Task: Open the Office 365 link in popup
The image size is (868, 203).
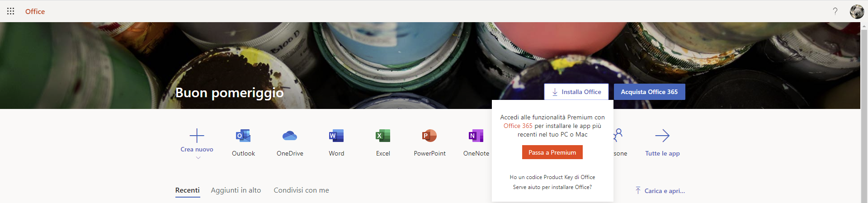Action: pyautogui.click(x=518, y=126)
